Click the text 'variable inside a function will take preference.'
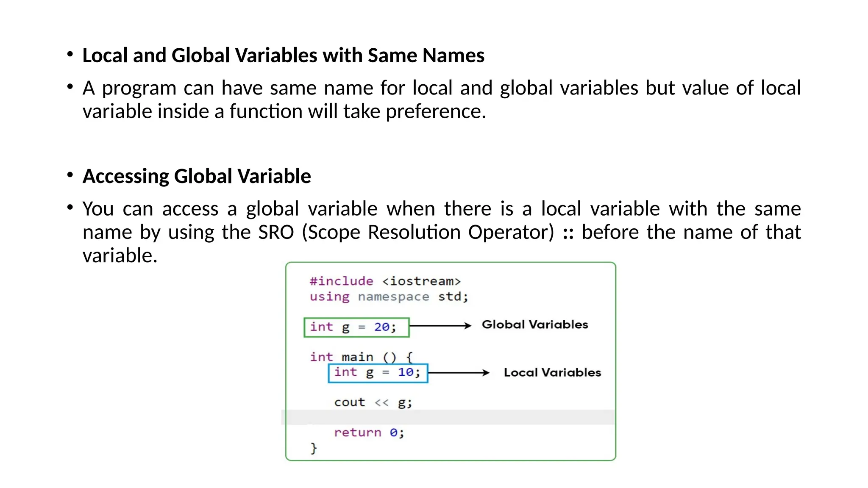 coord(284,111)
